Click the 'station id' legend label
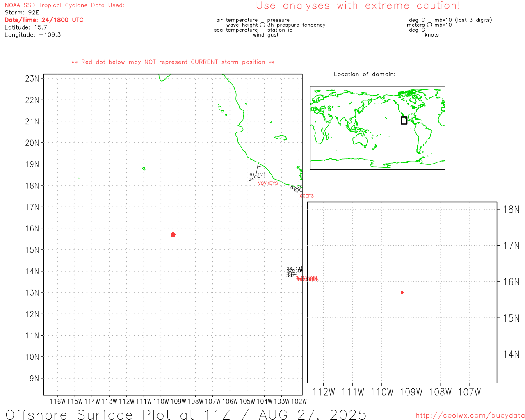 280,30
